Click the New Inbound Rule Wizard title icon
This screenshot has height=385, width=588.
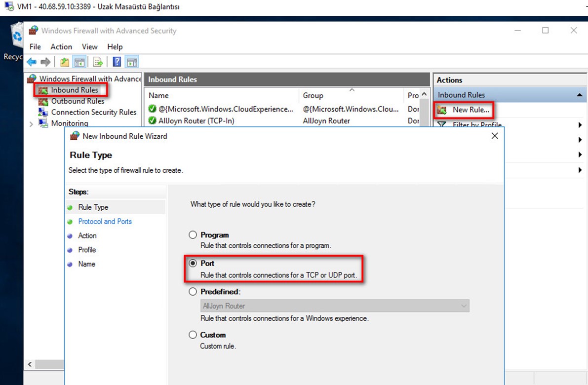[x=75, y=136]
